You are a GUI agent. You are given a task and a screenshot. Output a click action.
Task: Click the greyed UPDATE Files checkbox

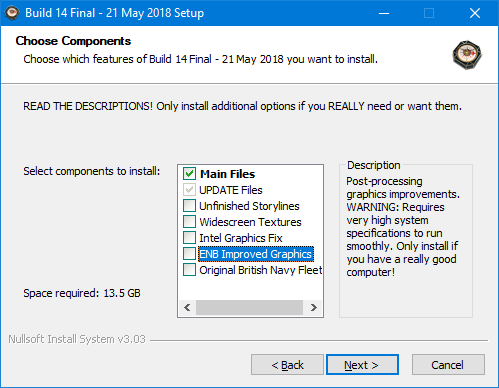[189, 190]
